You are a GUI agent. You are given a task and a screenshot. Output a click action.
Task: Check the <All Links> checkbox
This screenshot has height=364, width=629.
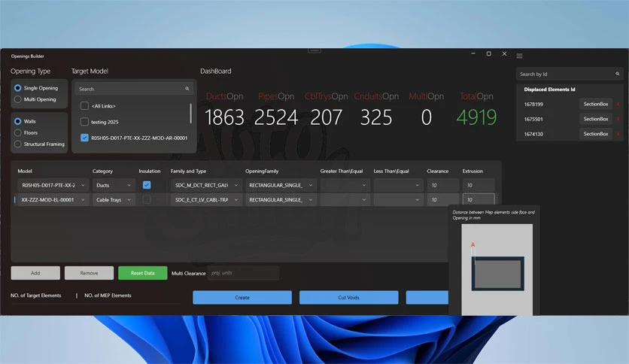pos(84,105)
